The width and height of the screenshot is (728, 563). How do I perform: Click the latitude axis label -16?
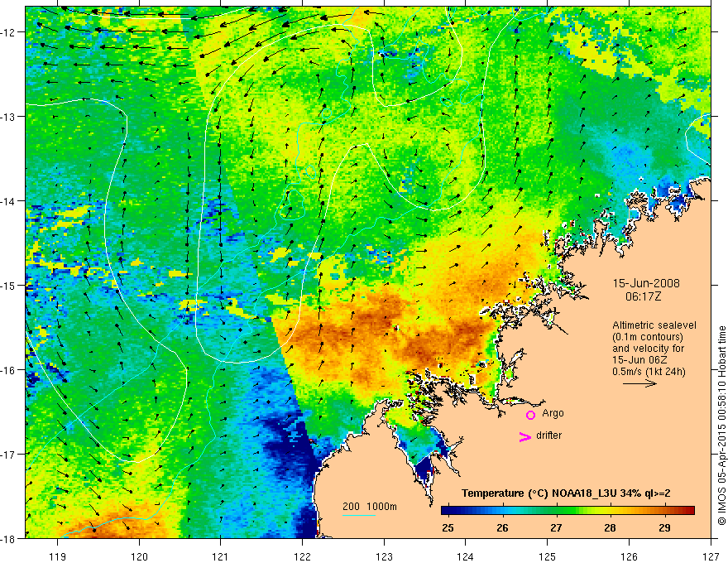pyautogui.click(x=8, y=370)
